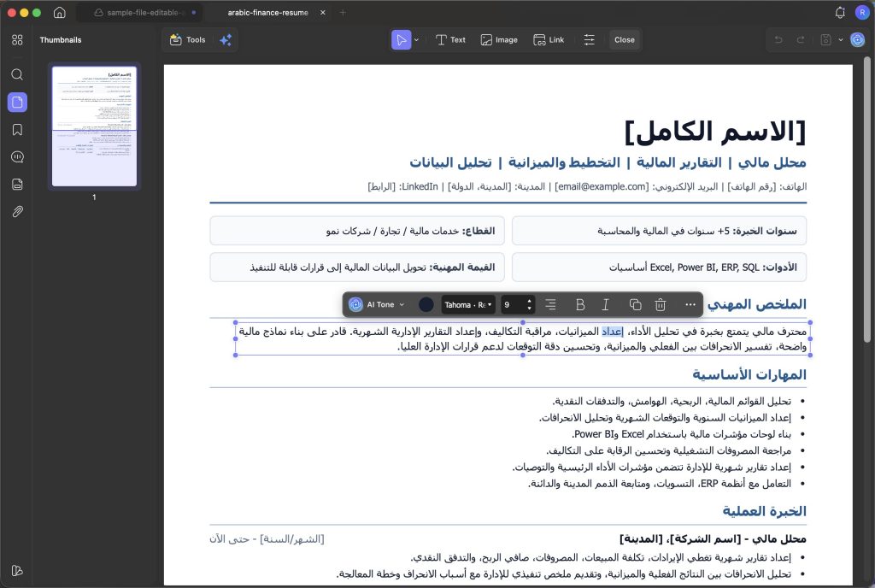Activate the selection arrow tool
Viewport: 875px width, 588px height.
pyautogui.click(x=401, y=39)
